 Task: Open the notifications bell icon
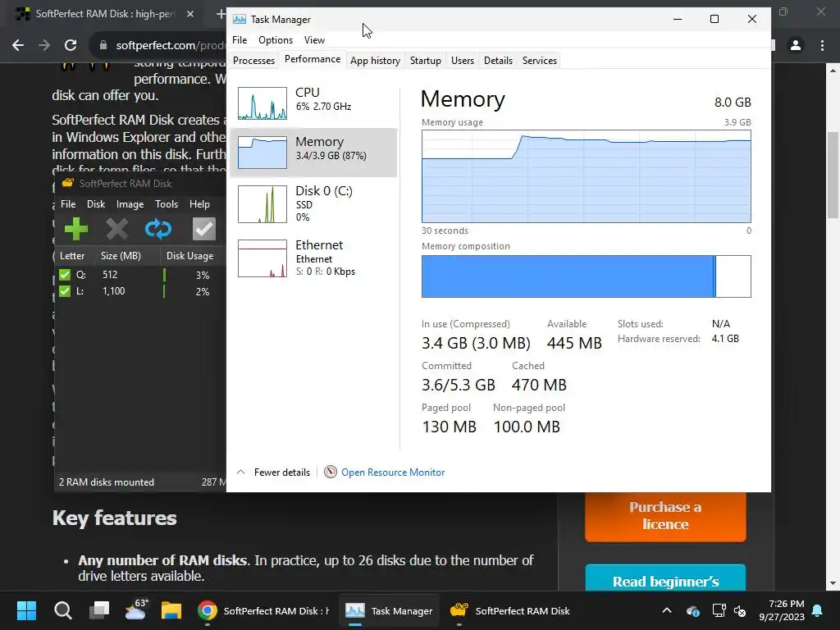[818, 610]
